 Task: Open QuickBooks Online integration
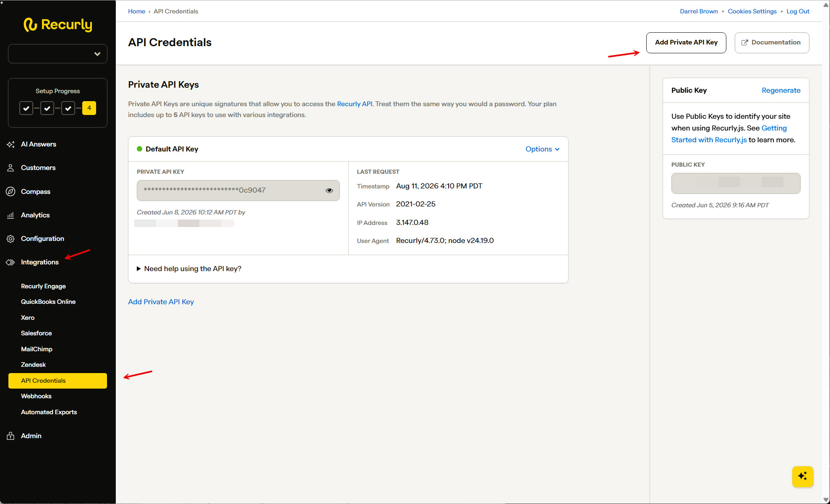(48, 302)
